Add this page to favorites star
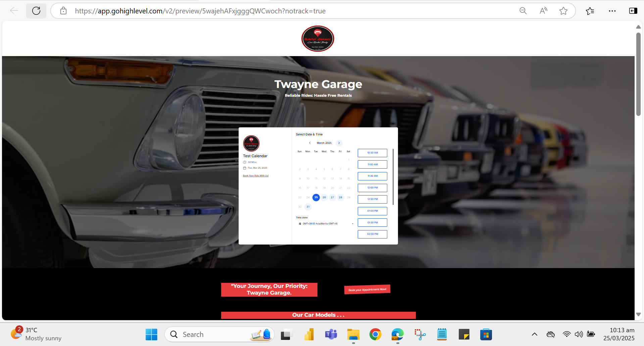 (563, 11)
